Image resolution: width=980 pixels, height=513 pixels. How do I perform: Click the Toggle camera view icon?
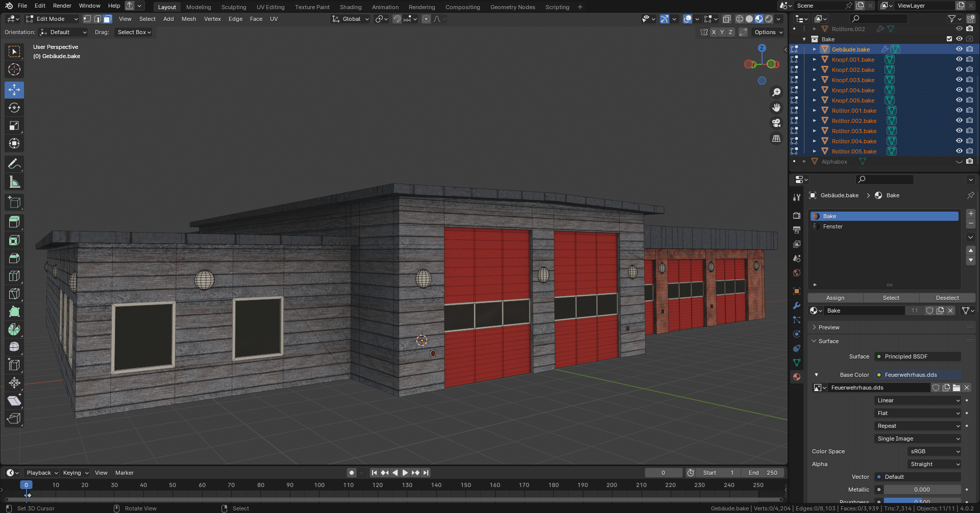pyautogui.click(x=776, y=123)
